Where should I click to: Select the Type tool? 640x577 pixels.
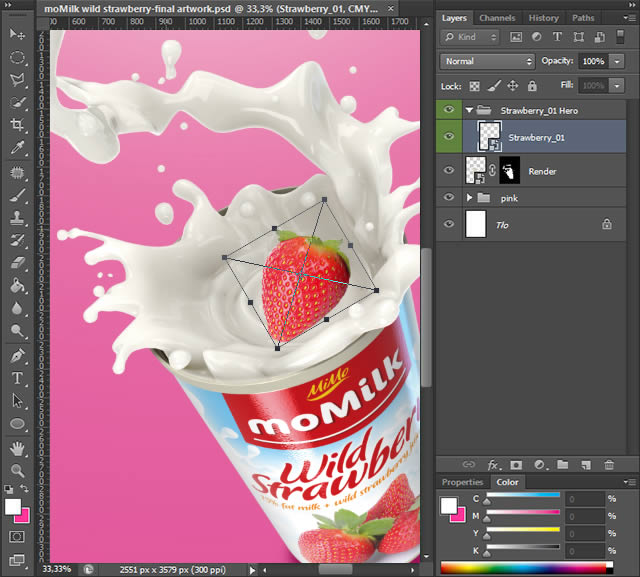[17, 378]
